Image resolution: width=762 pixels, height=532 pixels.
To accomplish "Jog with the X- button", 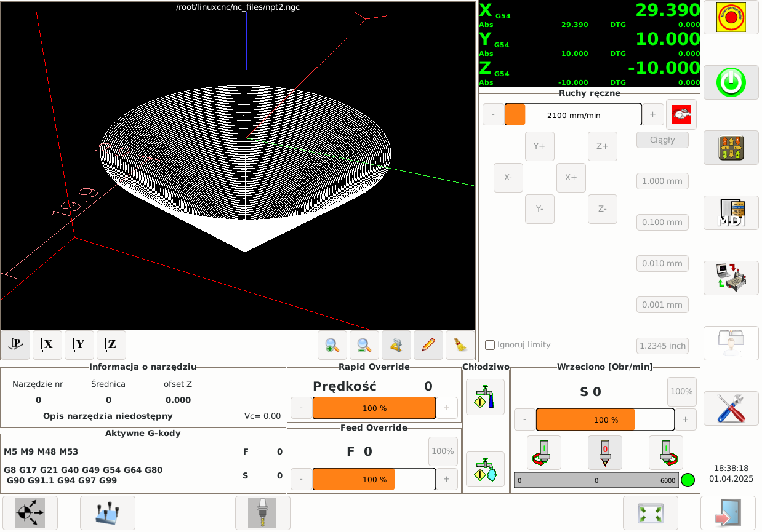I will pos(508,178).
